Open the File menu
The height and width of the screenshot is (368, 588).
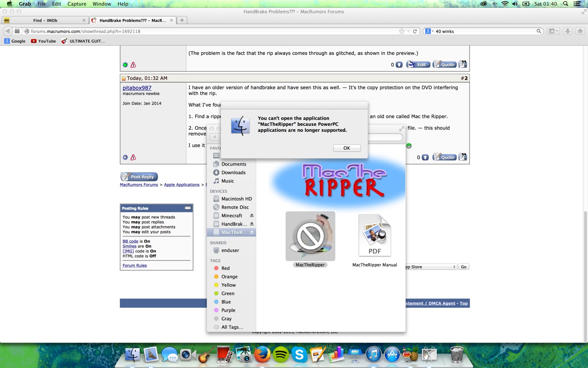click(42, 4)
